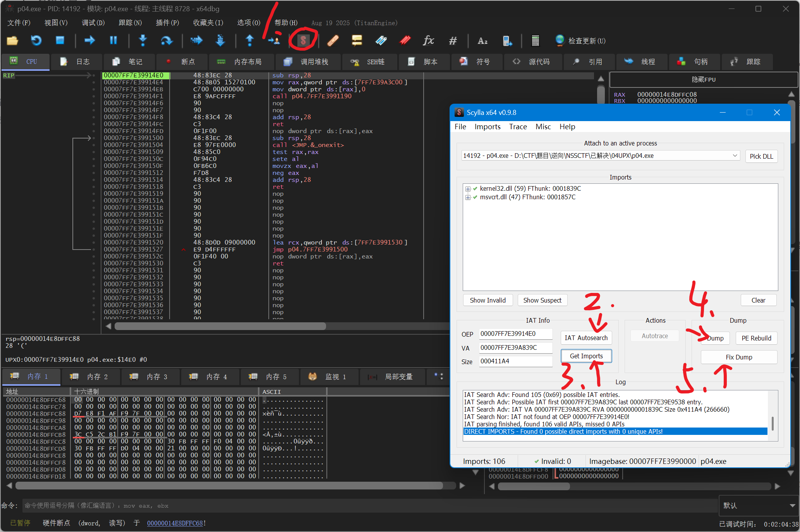The height and width of the screenshot is (532, 800).
Task: Expand kernel32.dll imports tree node
Action: click(468, 189)
